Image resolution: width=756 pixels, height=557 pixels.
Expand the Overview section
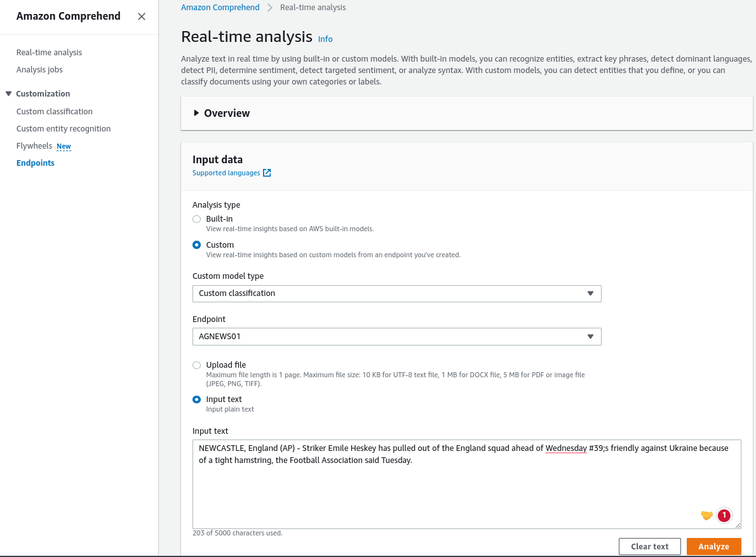[196, 113]
